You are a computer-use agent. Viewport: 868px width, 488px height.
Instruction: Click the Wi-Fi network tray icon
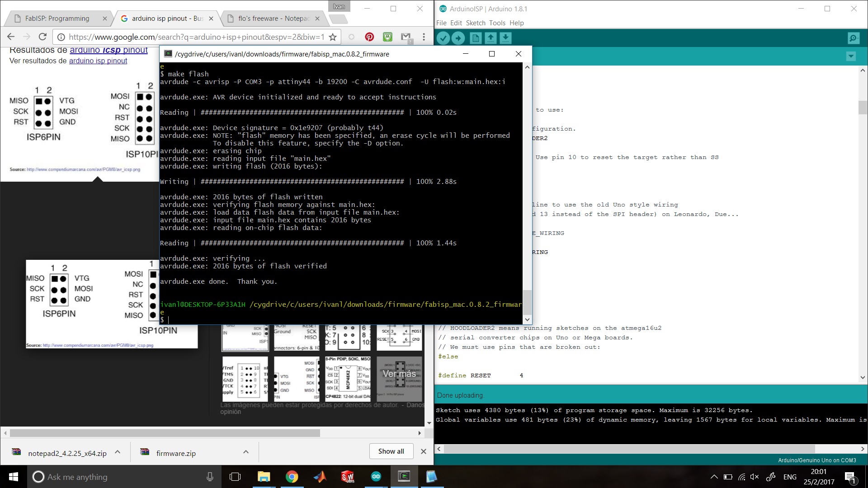741,477
